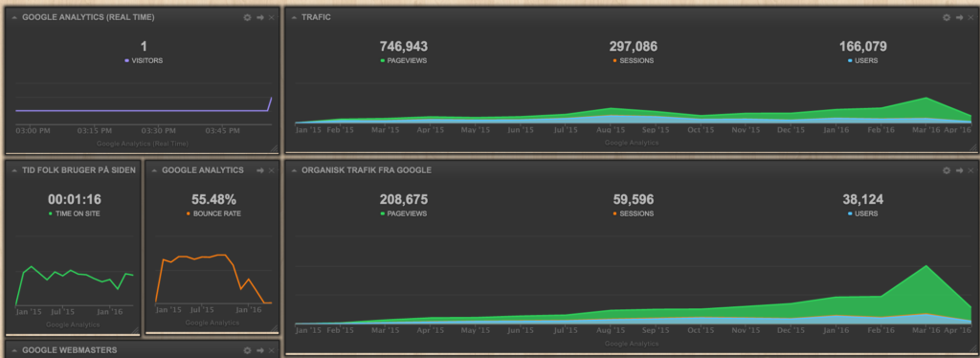Toggle Sessions legend in Trafic widget
The image size is (980, 358).
point(634,60)
